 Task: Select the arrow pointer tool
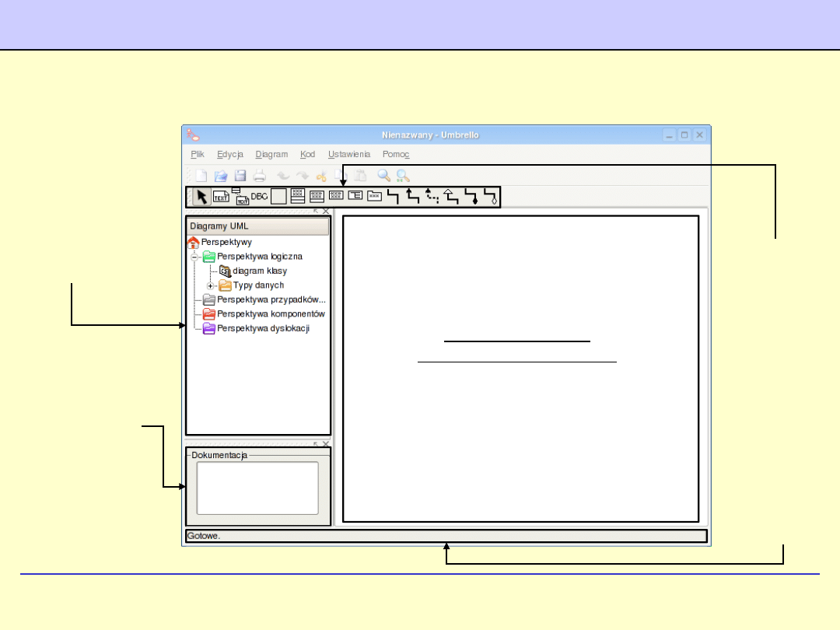[201, 197]
